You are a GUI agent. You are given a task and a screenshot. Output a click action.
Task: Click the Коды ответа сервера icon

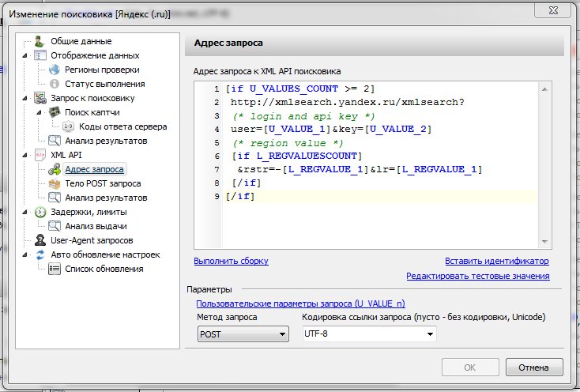pyautogui.click(x=69, y=126)
